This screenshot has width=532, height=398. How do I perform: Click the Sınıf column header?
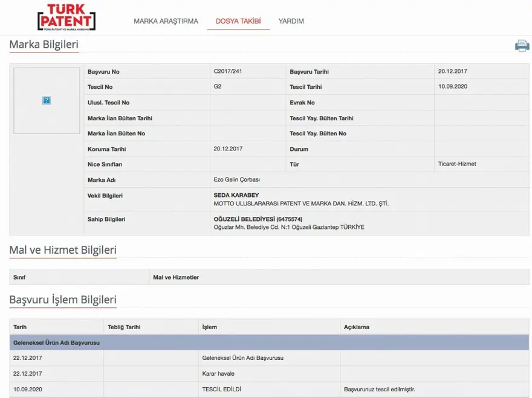(x=19, y=277)
